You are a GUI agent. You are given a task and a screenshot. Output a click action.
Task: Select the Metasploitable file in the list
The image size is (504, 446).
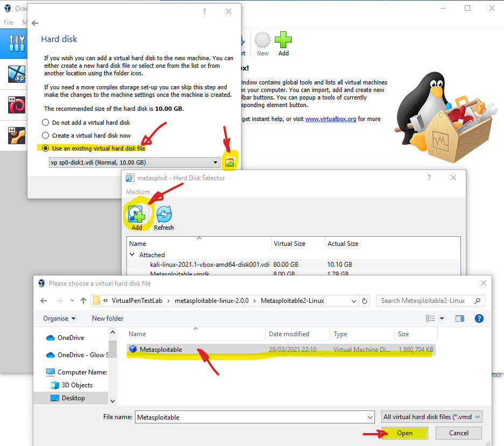(281, 350)
